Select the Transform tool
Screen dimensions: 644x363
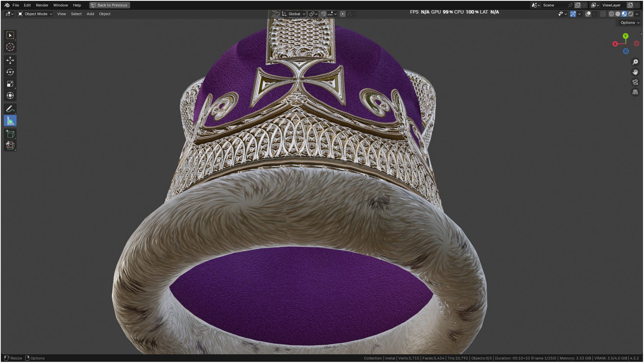[10, 96]
